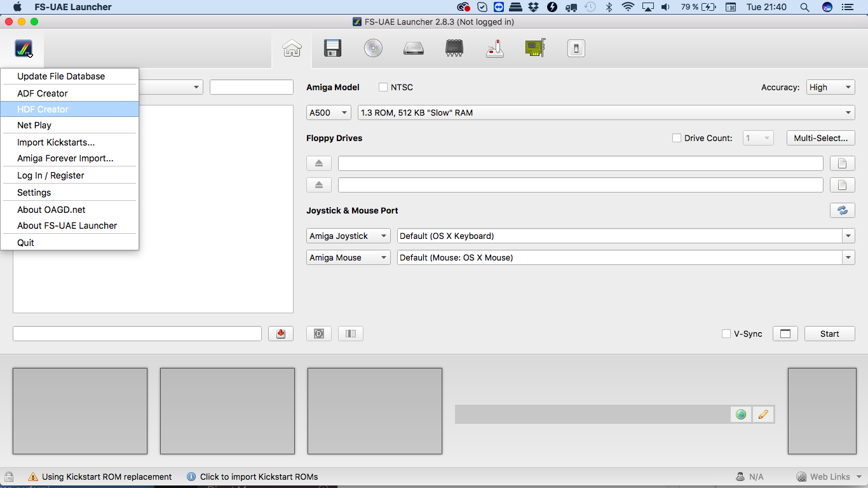Select Net Play menu item
Viewport: 868px width, 488px height.
click(70, 125)
